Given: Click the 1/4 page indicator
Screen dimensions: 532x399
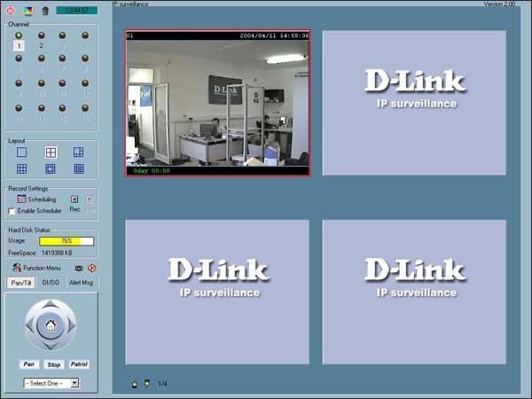Looking at the screenshot, I should (x=162, y=384).
